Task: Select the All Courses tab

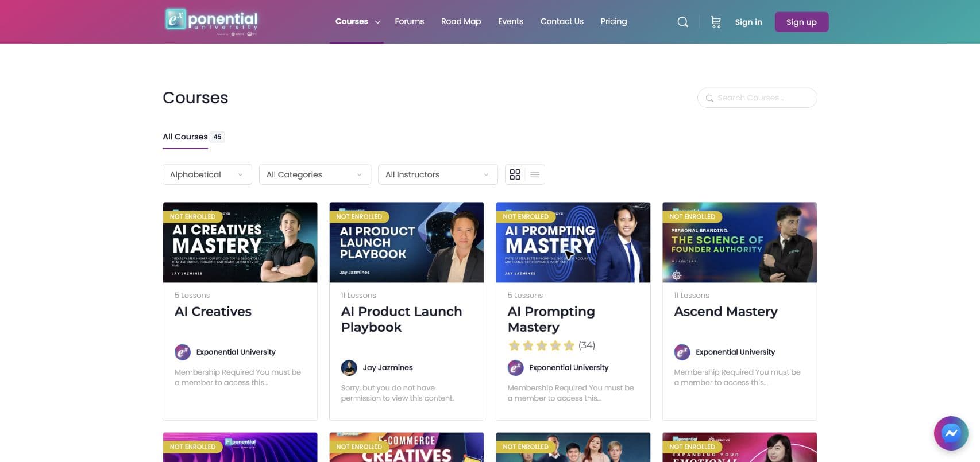Action: coord(185,137)
